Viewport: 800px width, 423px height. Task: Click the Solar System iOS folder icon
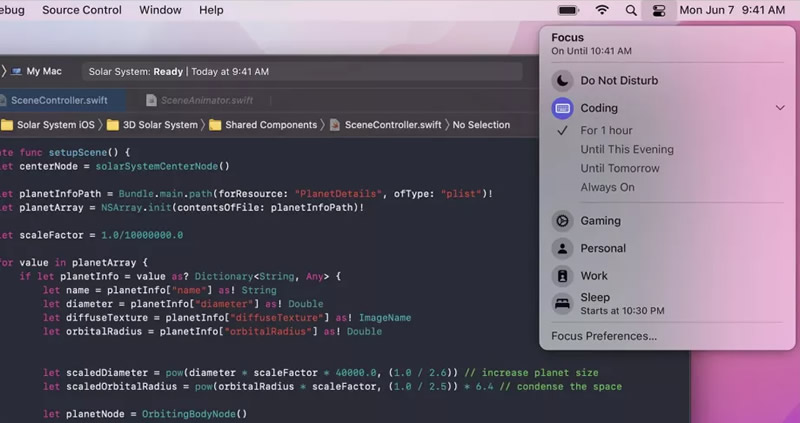7,125
